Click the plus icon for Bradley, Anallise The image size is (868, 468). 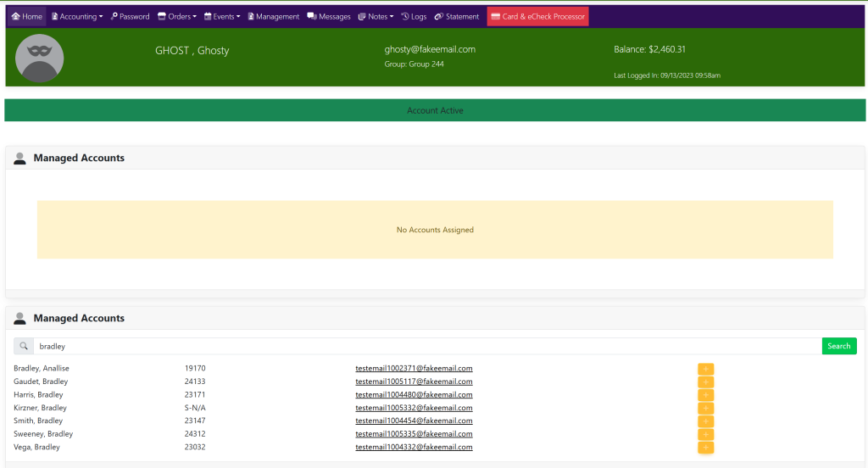(x=705, y=369)
